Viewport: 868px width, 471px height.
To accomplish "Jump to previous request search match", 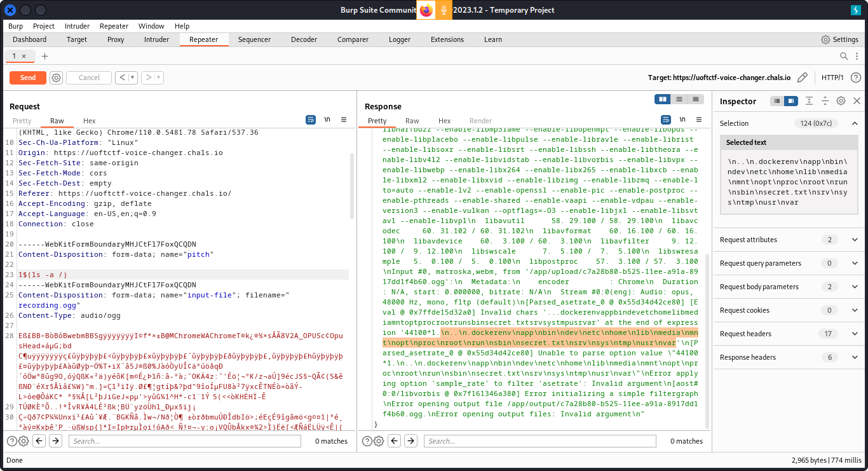I will tap(39, 441).
